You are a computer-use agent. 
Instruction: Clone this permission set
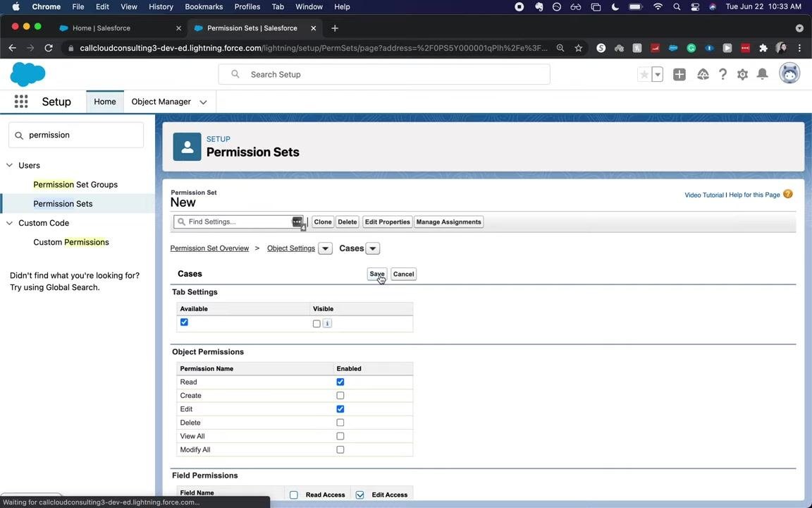(323, 222)
